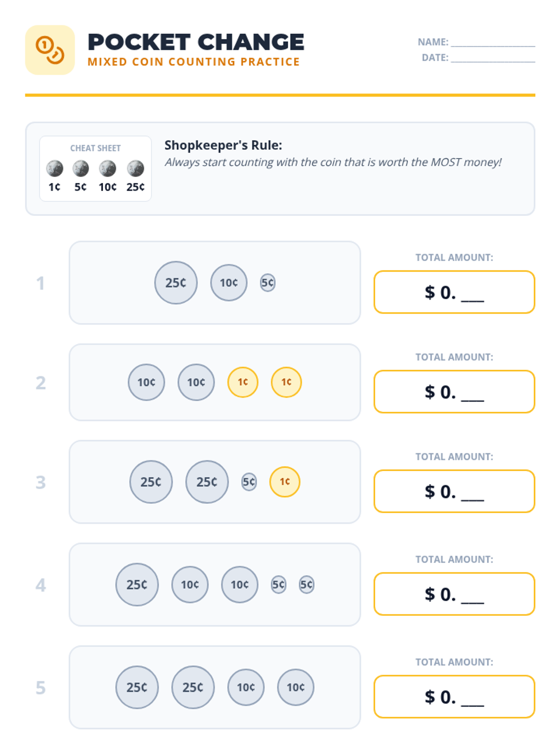560x747 pixels.
Task: Click problem 5 total amount box
Action: [454, 696]
